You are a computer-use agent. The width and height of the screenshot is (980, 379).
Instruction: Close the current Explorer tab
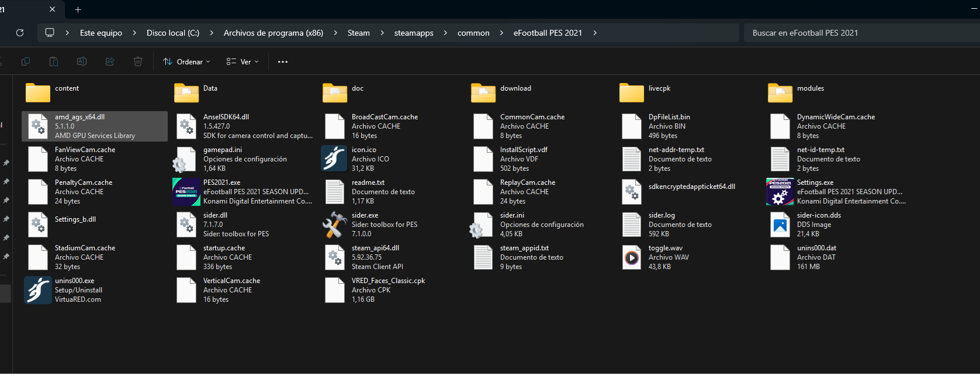click(53, 9)
